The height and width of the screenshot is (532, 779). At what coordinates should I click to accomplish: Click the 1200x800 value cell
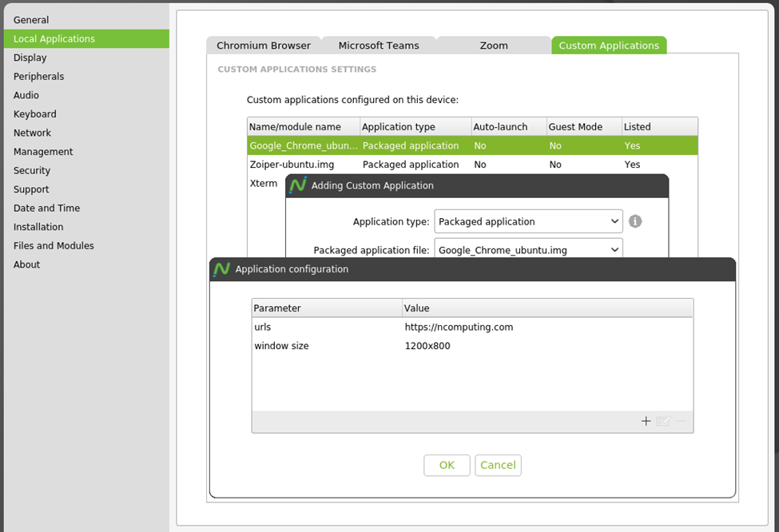[x=427, y=346]
